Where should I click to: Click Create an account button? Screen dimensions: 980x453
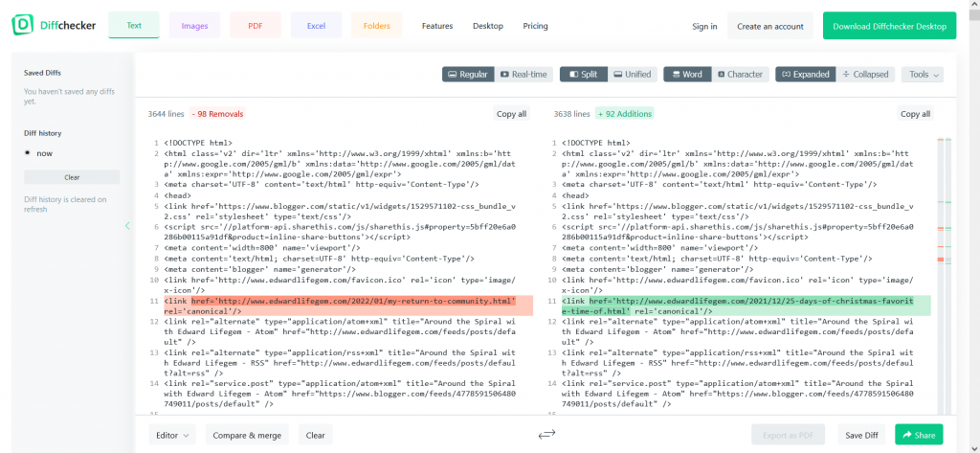pyautogui.click(x=770, y=26)
